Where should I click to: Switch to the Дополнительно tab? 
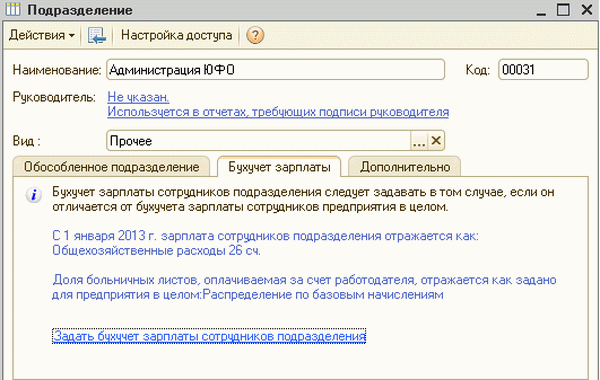(404, 167)
